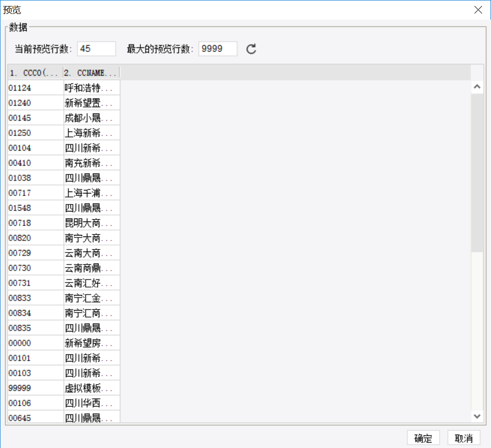Click the name cell 昆明大商...
This screenshot has width=491, height=448.
[x=91, y=223]
